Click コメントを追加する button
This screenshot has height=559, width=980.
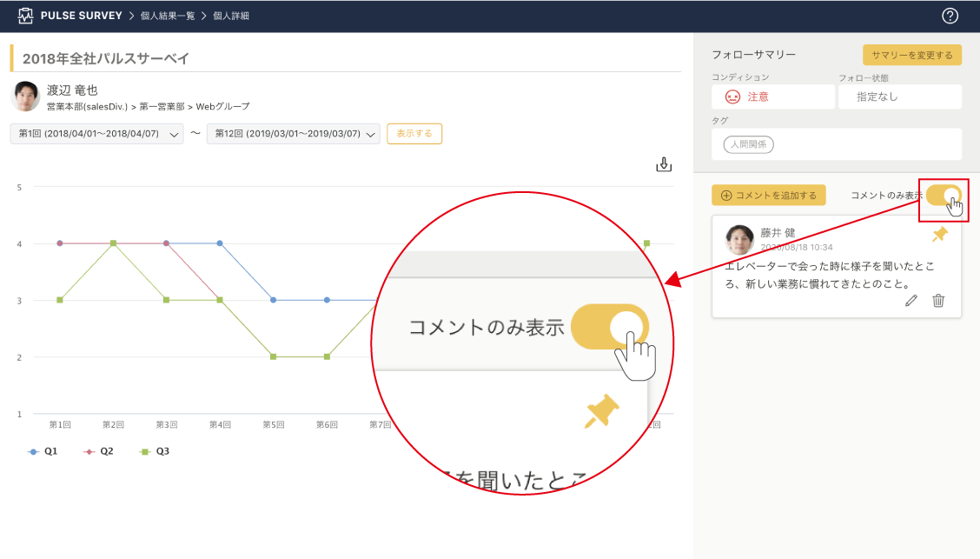click(x=768, y=196)
